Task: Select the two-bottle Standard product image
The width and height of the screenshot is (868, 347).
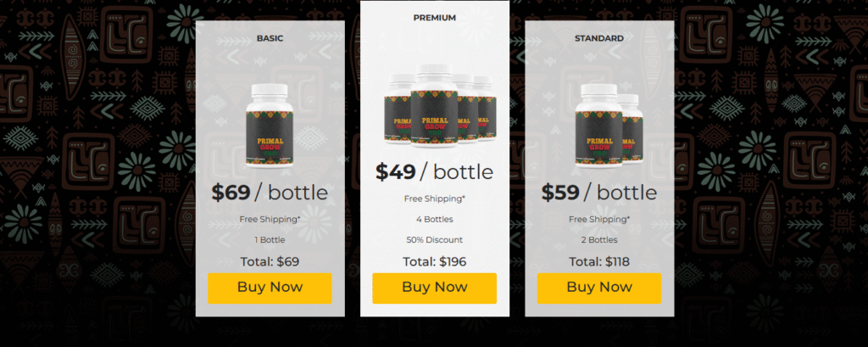Action: pos(609,125)
